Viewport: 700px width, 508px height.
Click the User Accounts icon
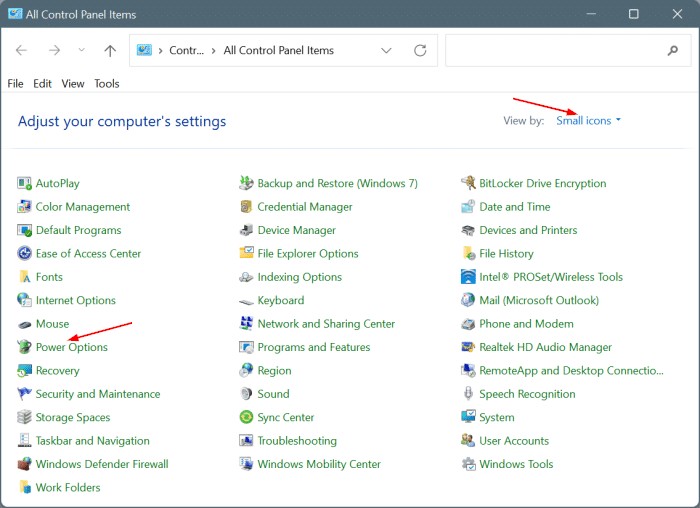(x=468, y=441)
